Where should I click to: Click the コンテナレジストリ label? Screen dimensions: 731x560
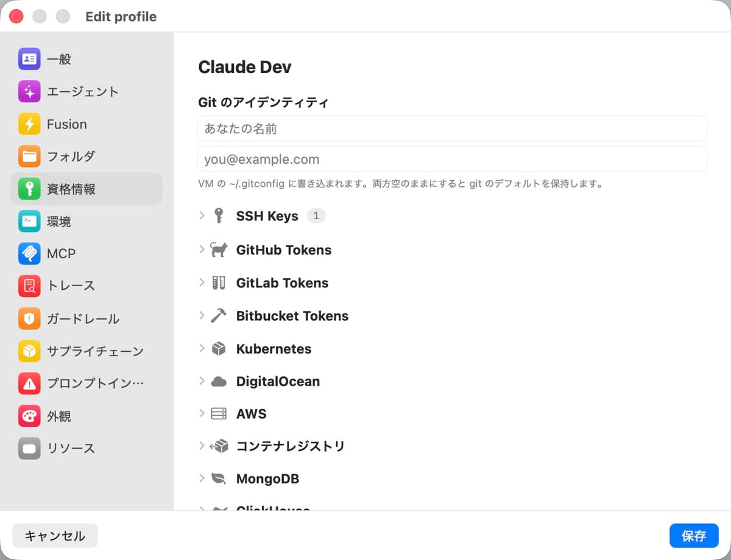click(291, 446)
